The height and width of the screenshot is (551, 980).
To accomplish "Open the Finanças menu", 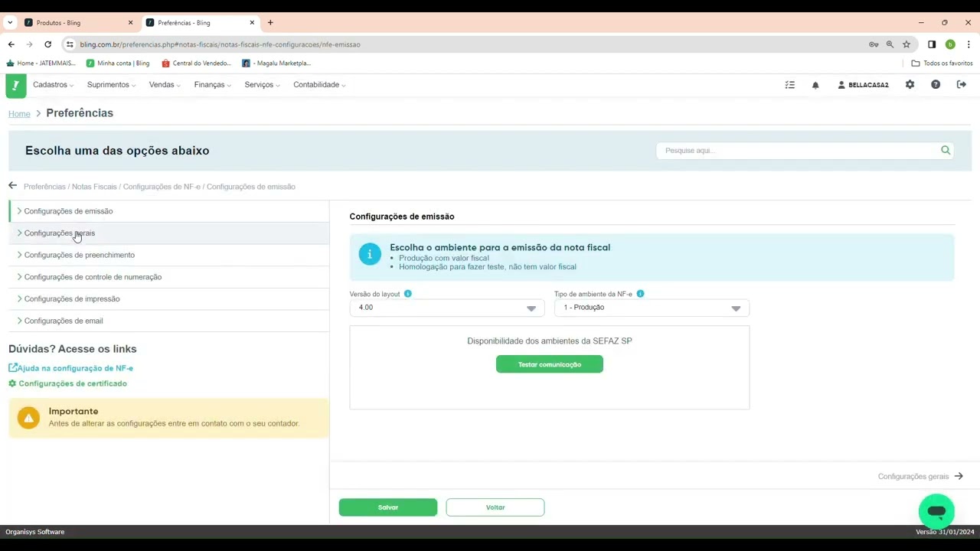I will [x=213, y=85].
